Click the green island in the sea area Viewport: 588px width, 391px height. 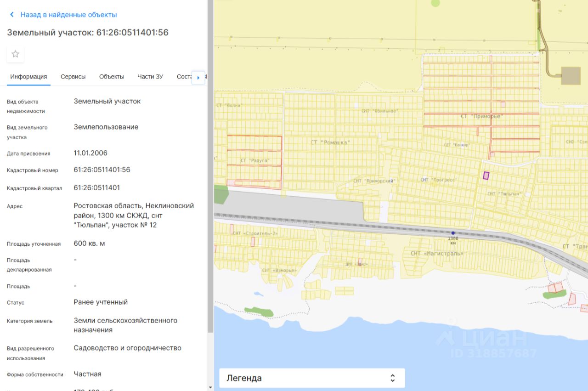point(259,312)
